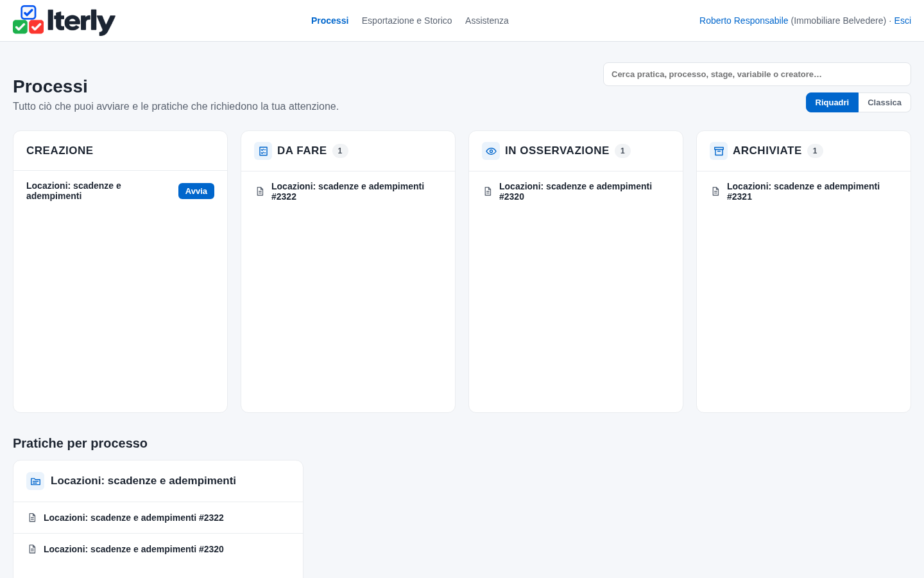The width and height of the screenshot is (924, 578).
Task: Open practice #2322 in Da Fare card
Action: point(348,191)
